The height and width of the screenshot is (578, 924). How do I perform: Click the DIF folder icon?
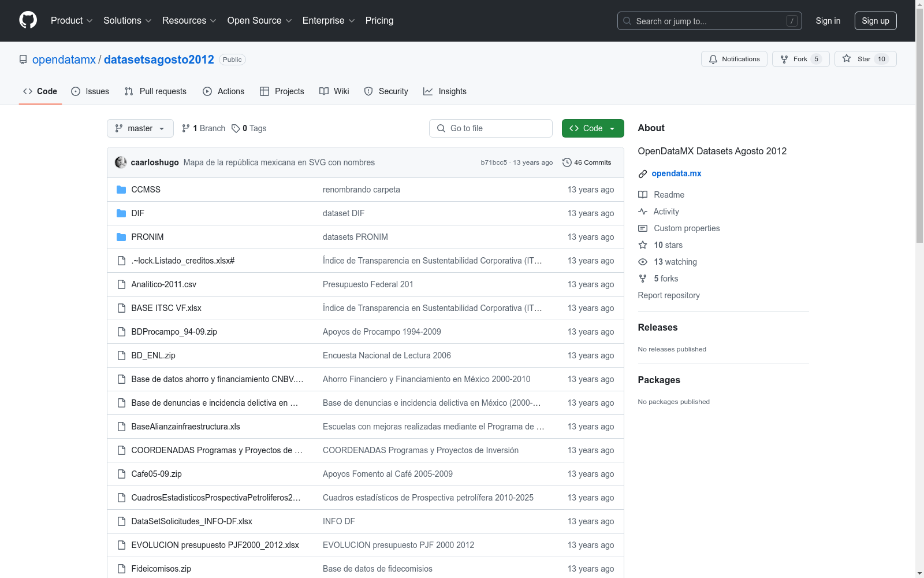(121, 213)
